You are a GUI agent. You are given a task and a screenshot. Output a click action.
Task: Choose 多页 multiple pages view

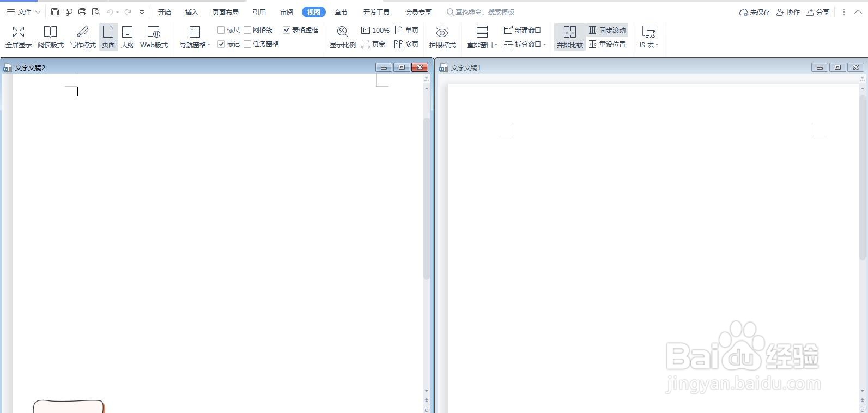(407, 45)
